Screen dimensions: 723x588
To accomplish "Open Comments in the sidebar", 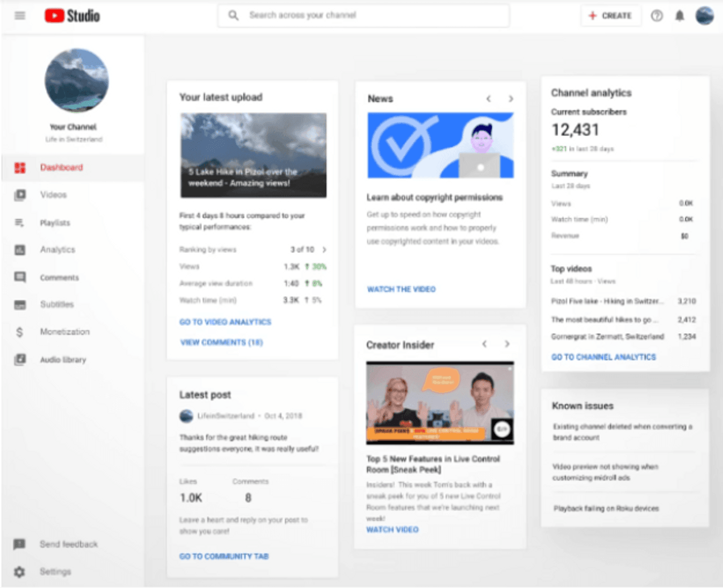I will [59, 277].
